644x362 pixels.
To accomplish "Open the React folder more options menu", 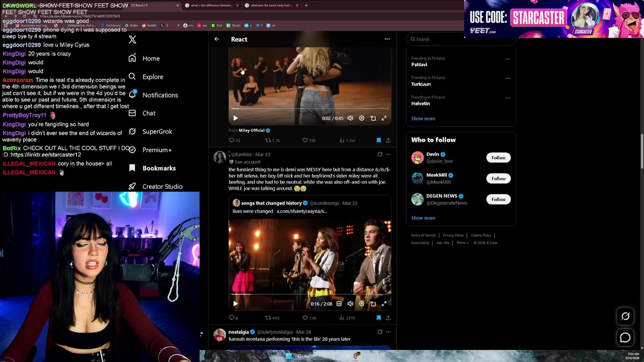I will tap(387, 39).
